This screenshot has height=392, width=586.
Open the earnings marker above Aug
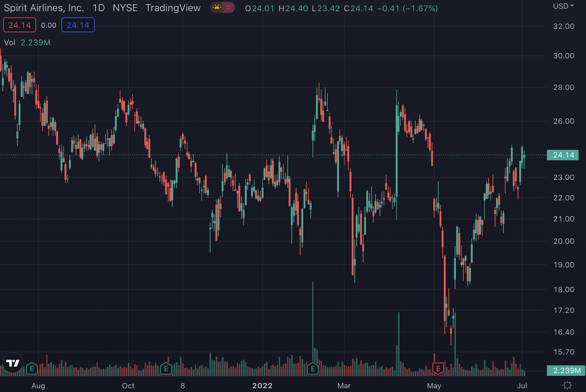[32, 369]
